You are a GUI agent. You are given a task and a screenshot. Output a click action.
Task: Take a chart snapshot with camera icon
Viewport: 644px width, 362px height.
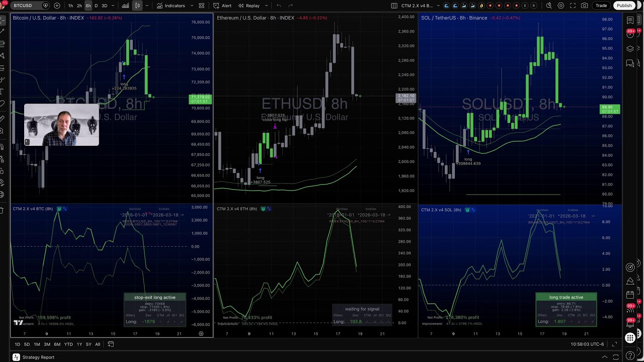click(585, 6)
